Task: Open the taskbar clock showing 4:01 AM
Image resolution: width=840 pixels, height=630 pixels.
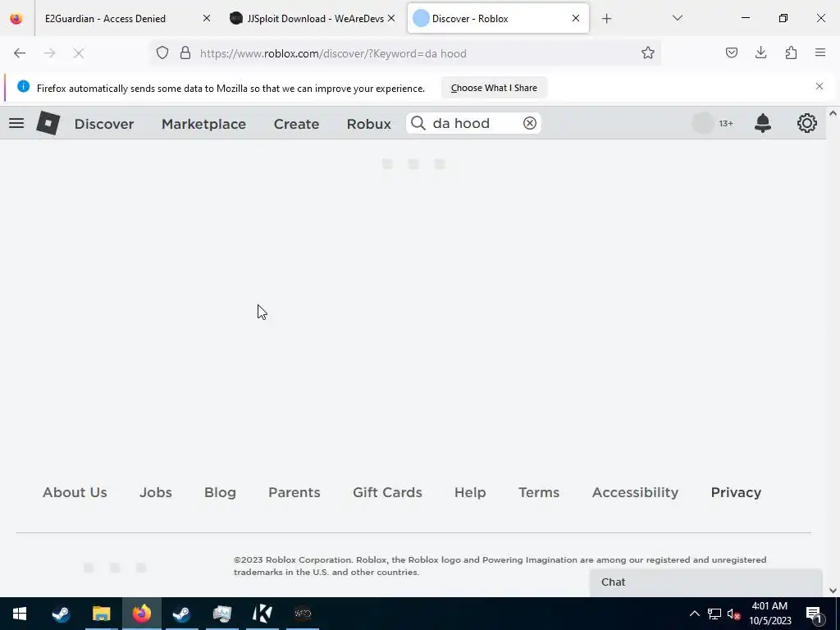Action: (x=769, y=614)
